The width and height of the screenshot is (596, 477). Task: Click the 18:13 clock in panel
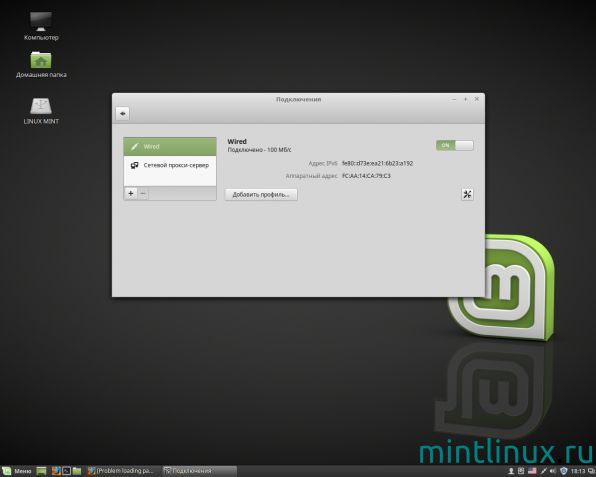(x=578, y=471)
